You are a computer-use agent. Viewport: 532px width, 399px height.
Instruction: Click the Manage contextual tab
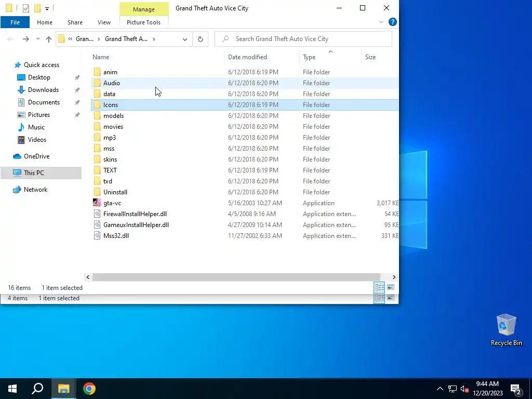pos(144,9)
